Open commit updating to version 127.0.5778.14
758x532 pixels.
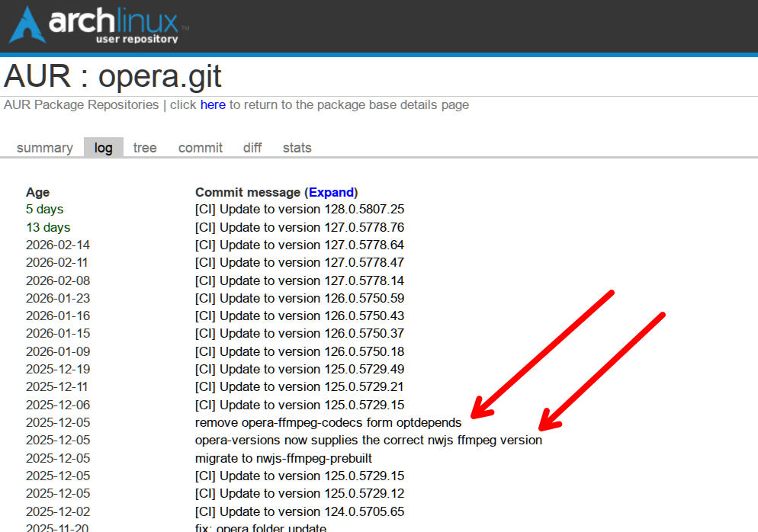[300, 280]
